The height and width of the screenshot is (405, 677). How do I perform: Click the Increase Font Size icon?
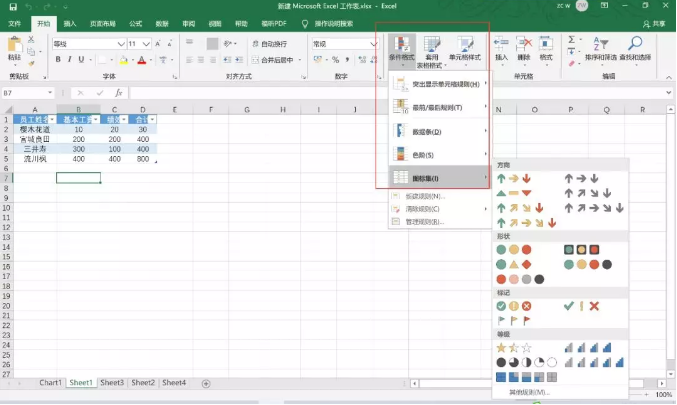point(158,44)
